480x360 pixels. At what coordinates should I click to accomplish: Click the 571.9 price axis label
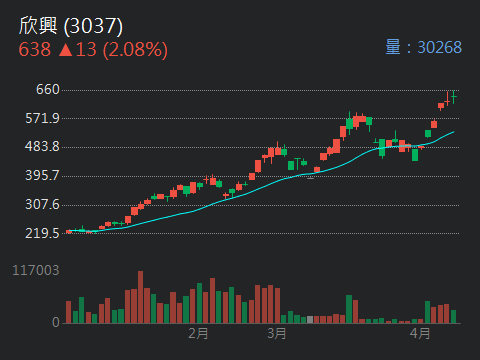(42, 118)
